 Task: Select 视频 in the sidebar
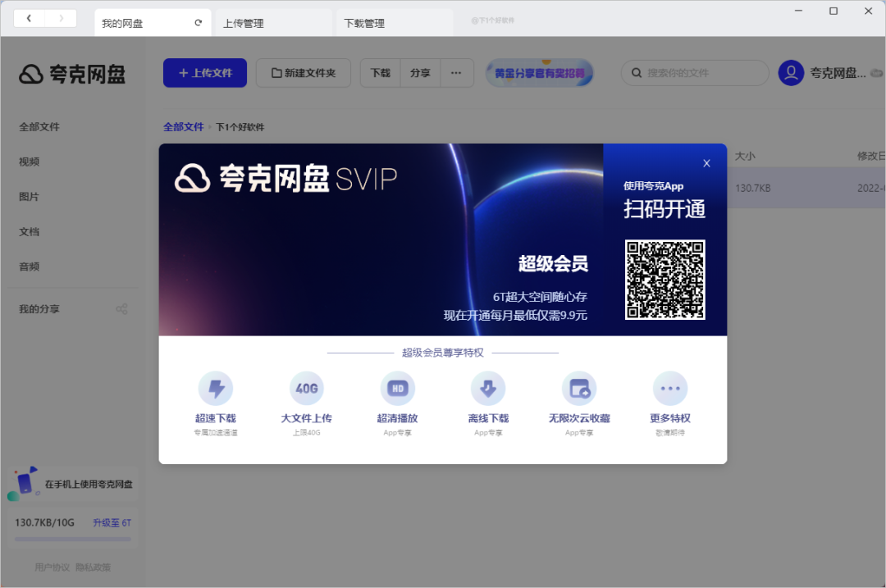tap(30, 162)
